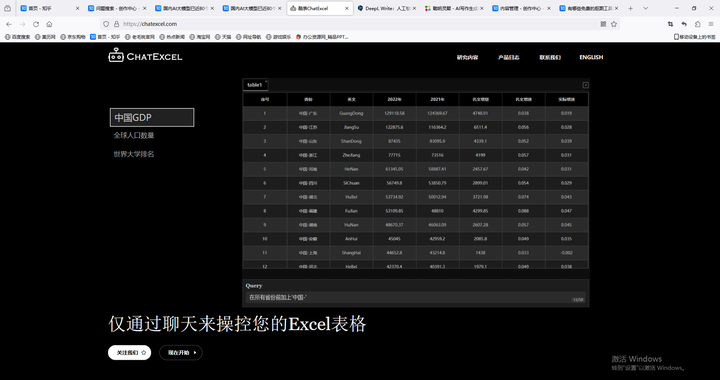Click the ShangHai cell

(x=351, y=253)
